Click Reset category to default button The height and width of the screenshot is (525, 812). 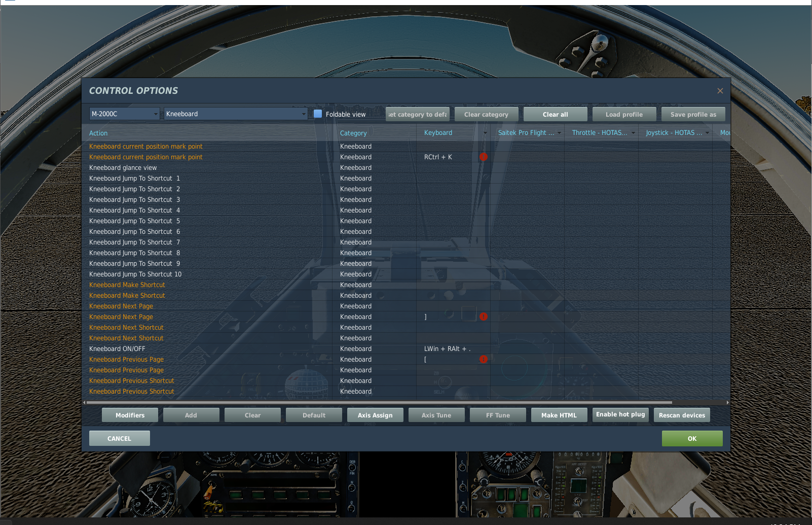(x=418, y=114)
